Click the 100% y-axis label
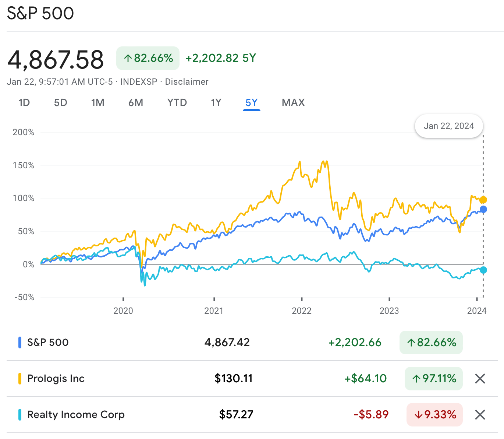Viewport: 504px width, 439px height. [x=24, y=198]
